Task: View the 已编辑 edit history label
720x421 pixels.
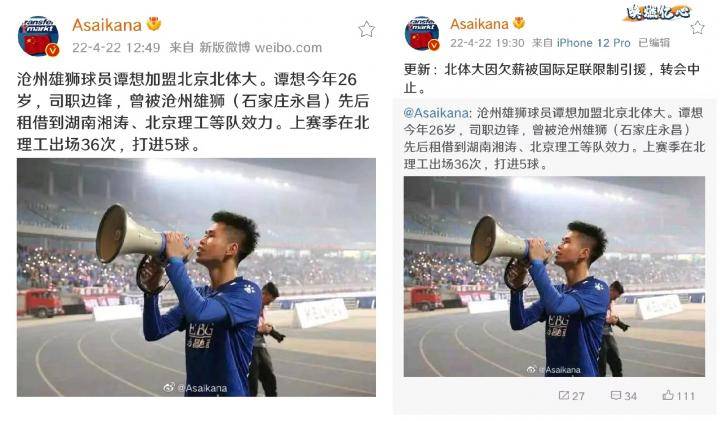Action: tap(654, 43)
